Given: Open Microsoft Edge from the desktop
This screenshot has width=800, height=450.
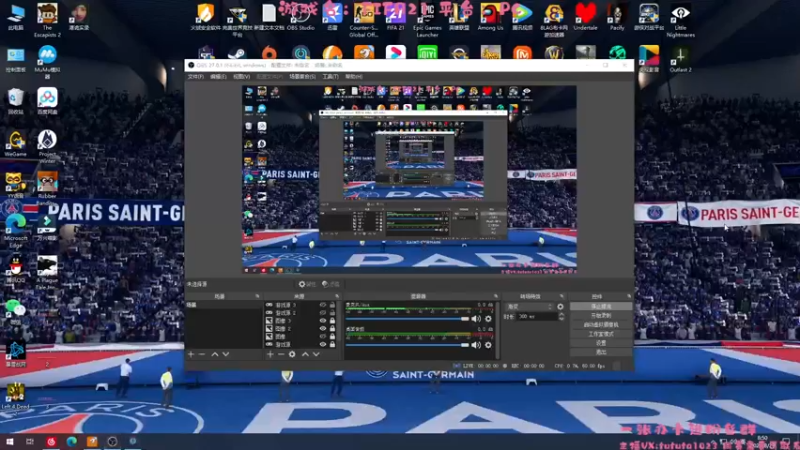Looking at the screenshot, I should coord(15,231).
